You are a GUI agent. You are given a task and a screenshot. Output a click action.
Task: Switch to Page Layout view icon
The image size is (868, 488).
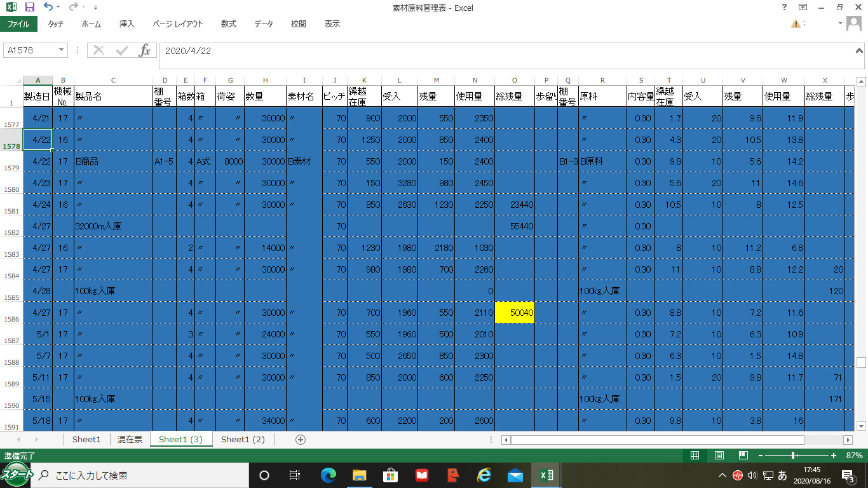coord(719,456)
